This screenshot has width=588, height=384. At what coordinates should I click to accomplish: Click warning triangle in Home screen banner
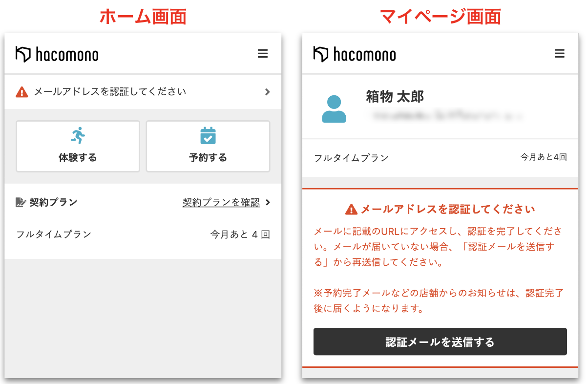[22, 92]
